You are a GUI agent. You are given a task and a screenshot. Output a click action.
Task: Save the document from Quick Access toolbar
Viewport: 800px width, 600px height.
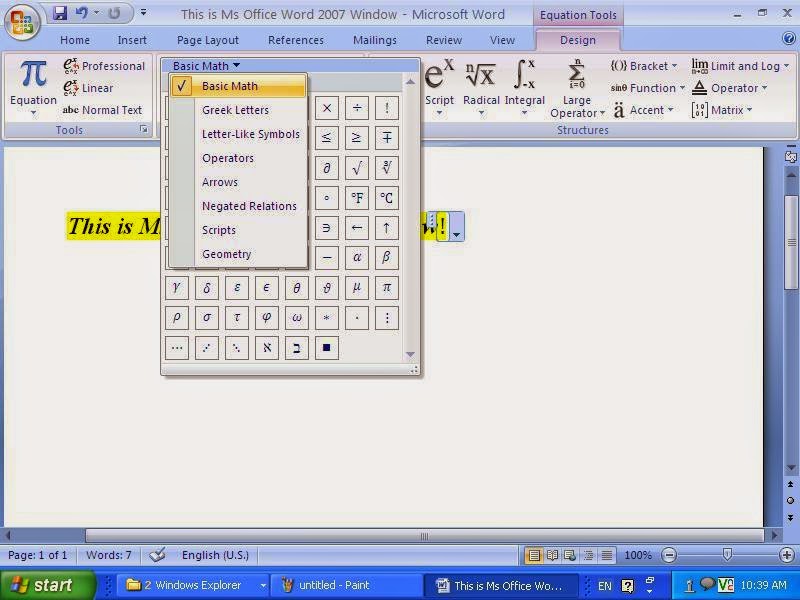pyautogui.click(x=60, y=13)
